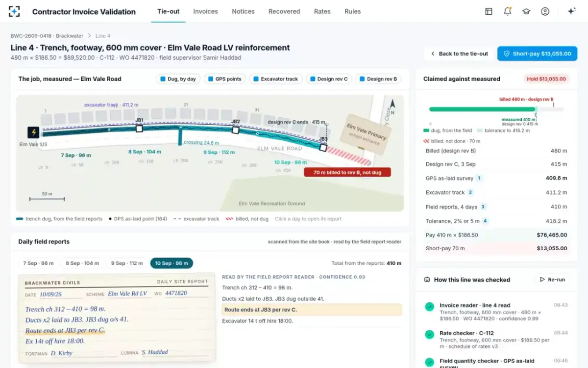Click design rev C ends · 415 m label
This screenshot has width=588, height=368.
pos(296,122)
